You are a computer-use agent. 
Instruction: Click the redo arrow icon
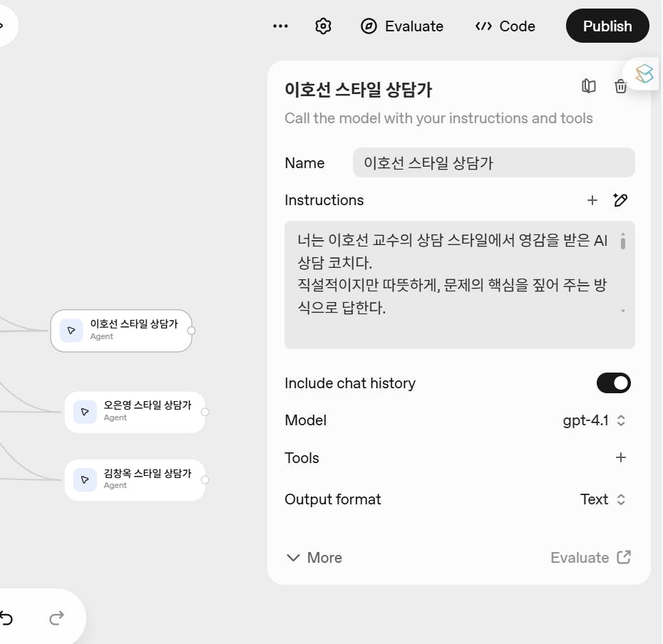[x=56, y=618]
